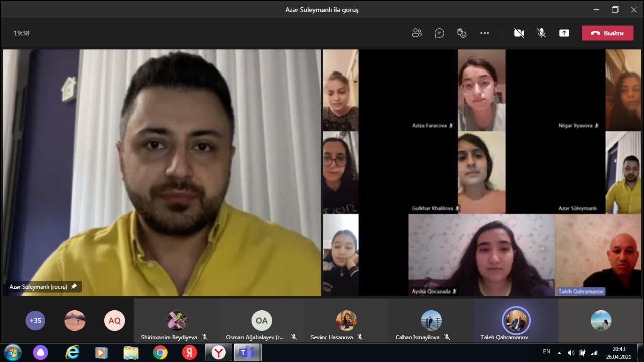Toggle the microphone mute button
Image resolution: width=644 pixels, height=362 pixels.
(x=541, y=33)
